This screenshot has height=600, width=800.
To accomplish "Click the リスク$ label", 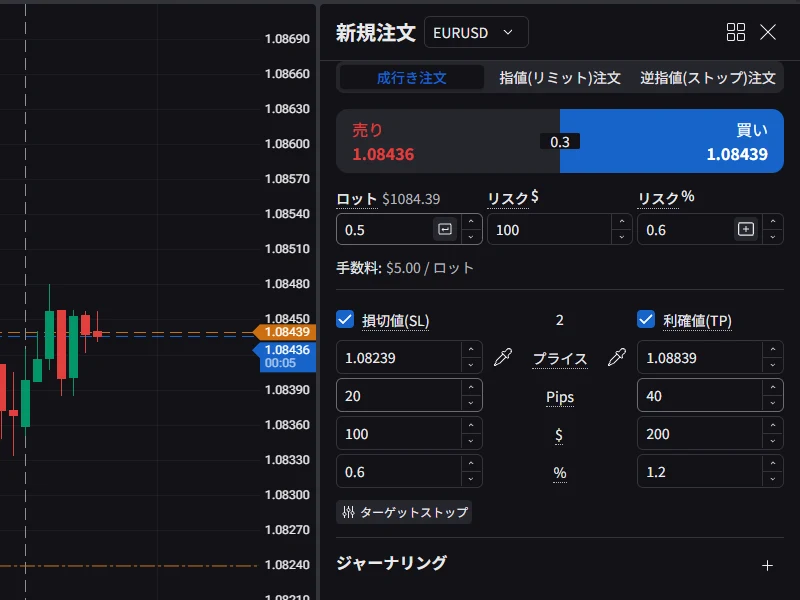I will pos(513,198).
